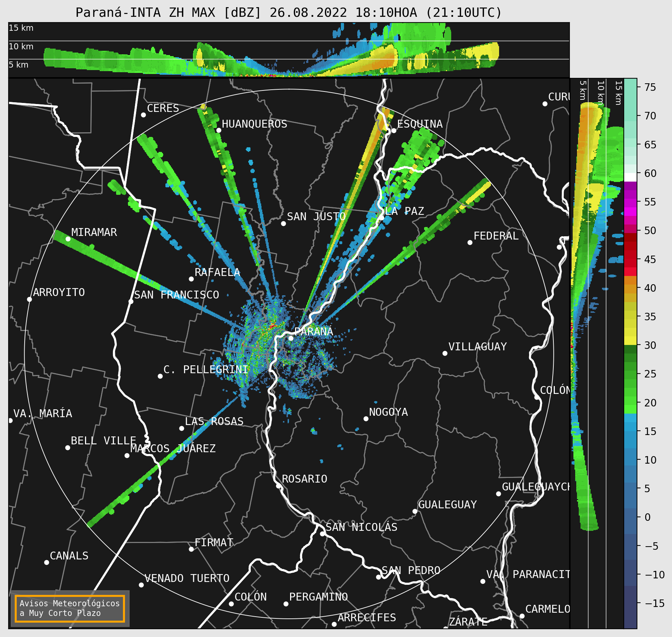The height and width of the screenshot is (637, 672).
Task: Click the '5 km' label in the top panel
Action: tap(19, 65)
